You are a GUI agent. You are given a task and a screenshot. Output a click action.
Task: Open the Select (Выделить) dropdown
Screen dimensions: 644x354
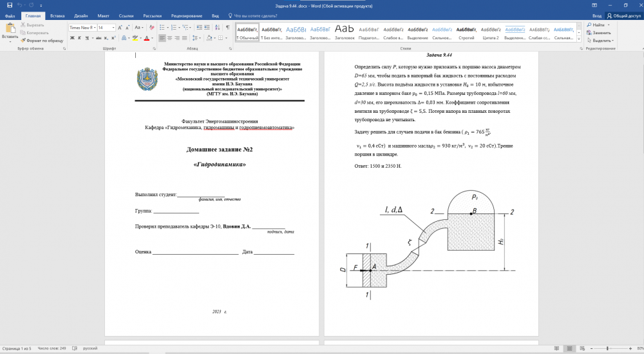pos(600,40)
